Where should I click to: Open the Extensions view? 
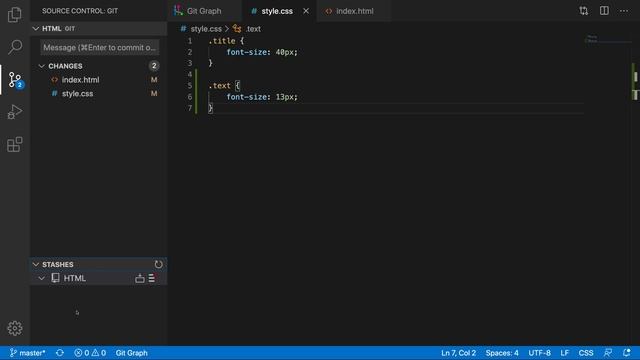click(x=15, y=144)
